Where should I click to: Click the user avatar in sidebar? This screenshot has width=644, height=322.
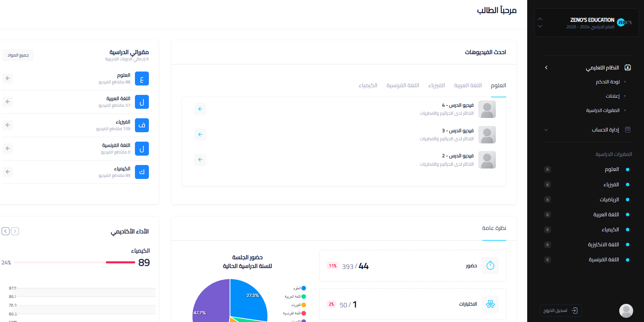click(x=626, y=310)
